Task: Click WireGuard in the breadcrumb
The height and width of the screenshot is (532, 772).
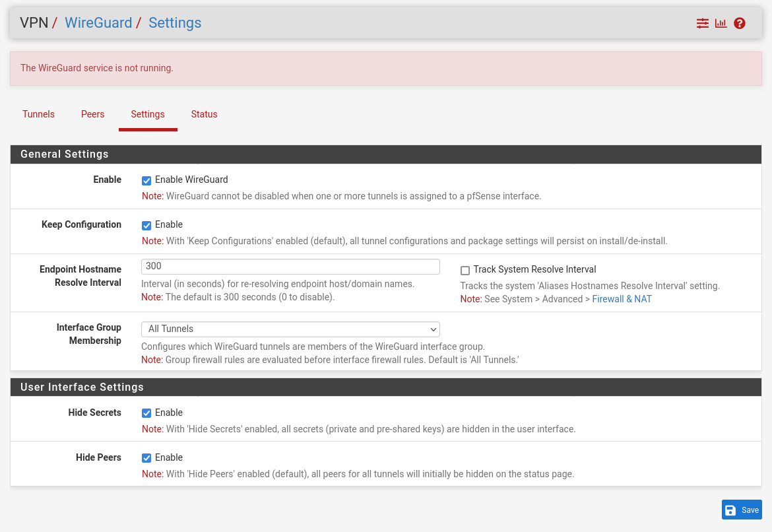Action: 98,22
